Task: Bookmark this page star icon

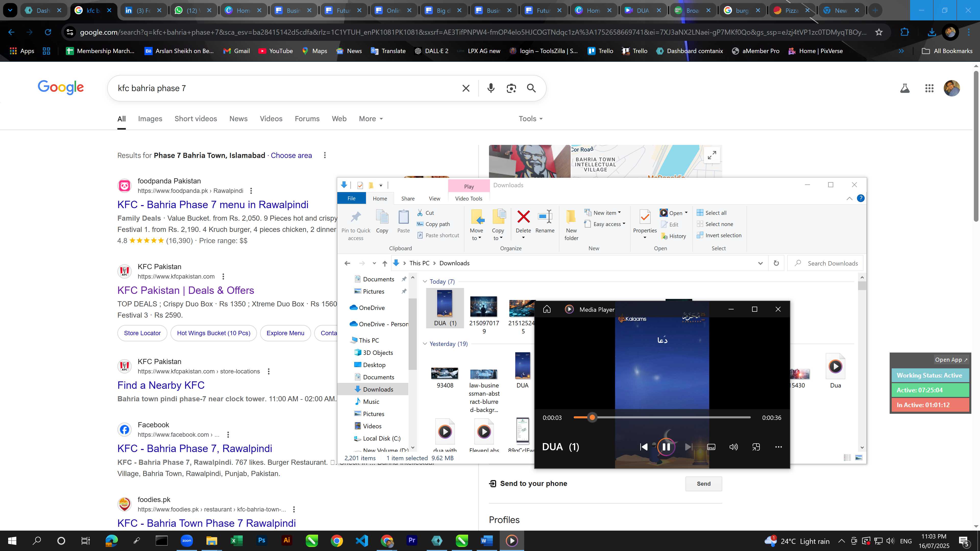Action: point(879,32)
